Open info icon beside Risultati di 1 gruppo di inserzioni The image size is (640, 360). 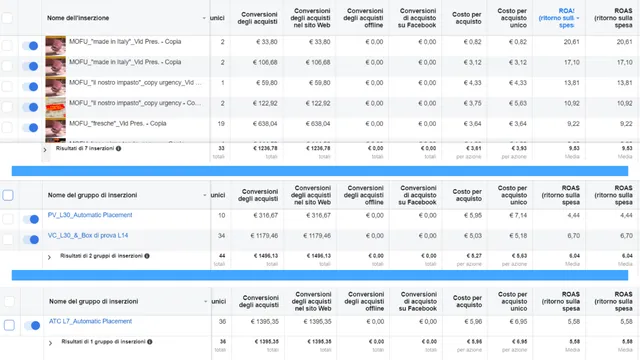tap(150, 342)
